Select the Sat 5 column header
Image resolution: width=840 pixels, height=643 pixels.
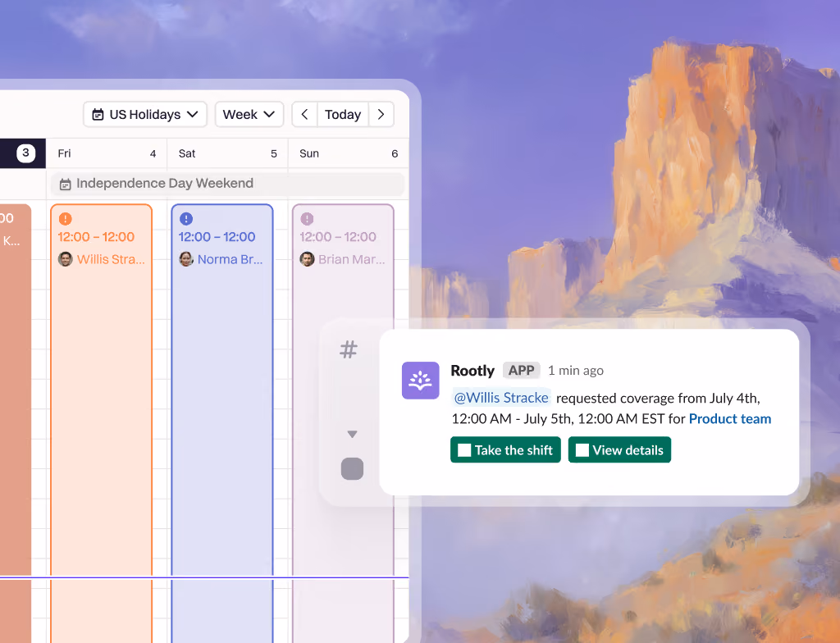[228, 154]
